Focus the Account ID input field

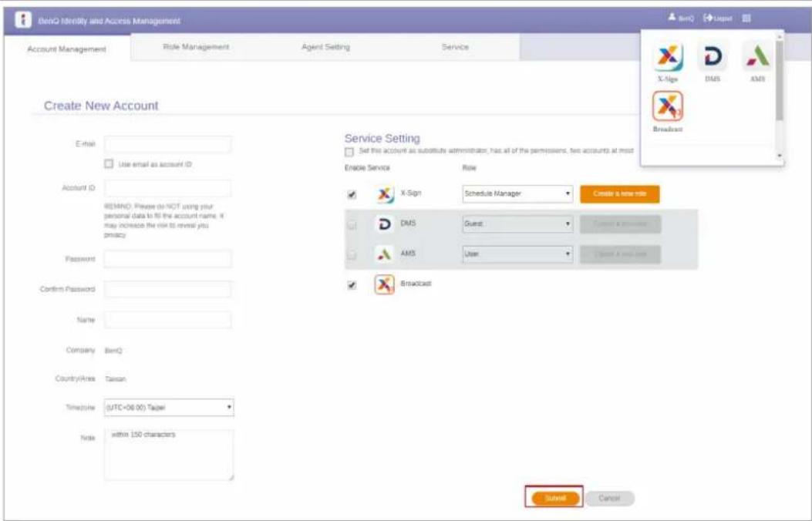pyautogui.click(x=168, y=188)
